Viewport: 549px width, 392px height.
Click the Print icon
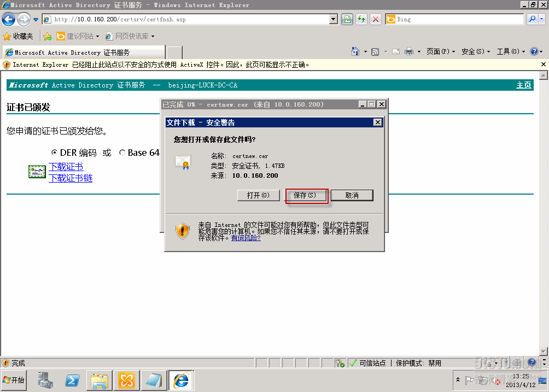point(408,52)
